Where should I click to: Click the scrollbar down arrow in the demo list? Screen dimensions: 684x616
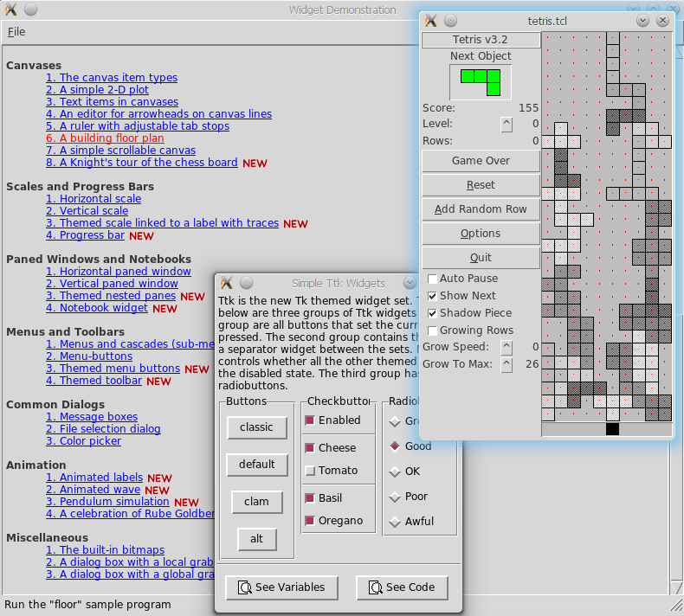(x=676, y=587)
